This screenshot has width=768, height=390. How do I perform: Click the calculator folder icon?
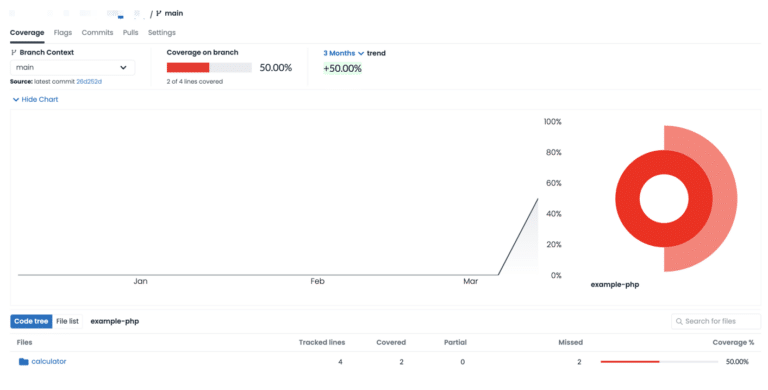(24, 362)
